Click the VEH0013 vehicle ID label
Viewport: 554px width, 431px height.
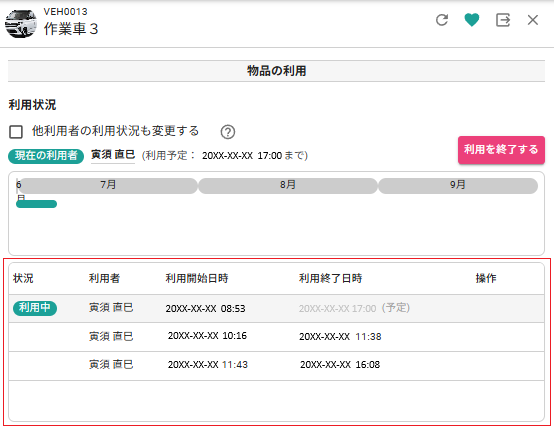(65, 12)
